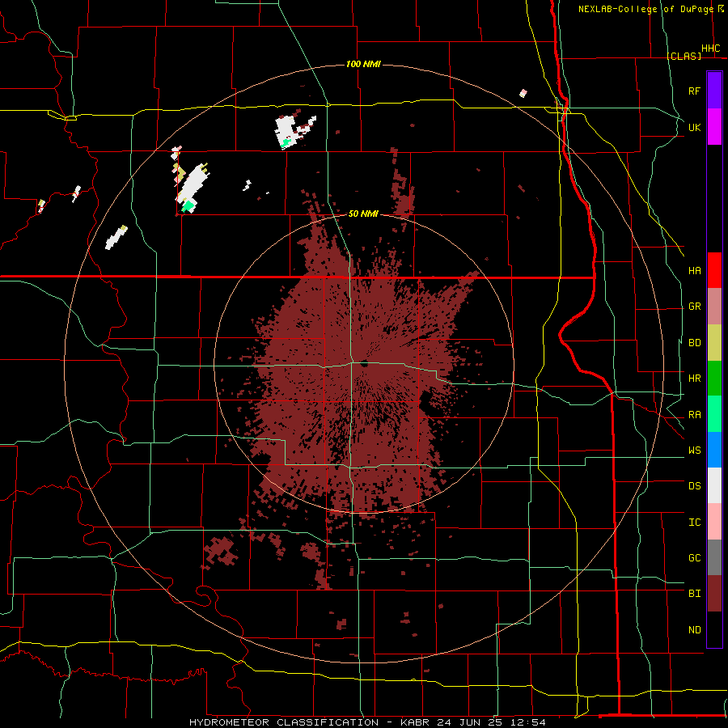Click the black radar site dot at ring center
Viewport: 728px width, 728px height.
364,363
